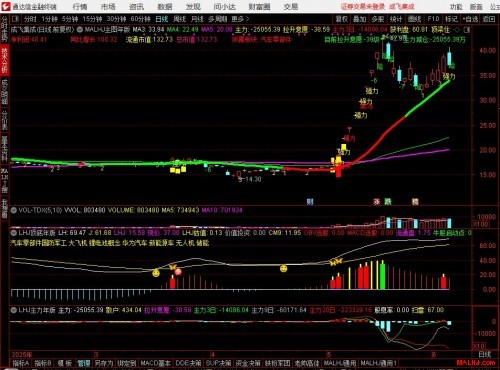The width and height of the screenshot is (500, 370).
Task: Toggle the 复权 price adjustment option
Action: (x=342, y=19)
